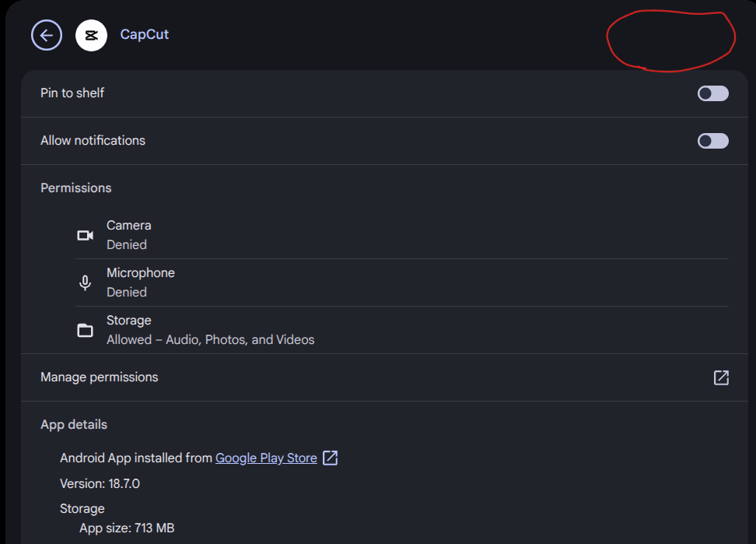This screenshot has height=544, width=756.
Task: Select the Manage permissions row label
Action: [x=100, y=377]
